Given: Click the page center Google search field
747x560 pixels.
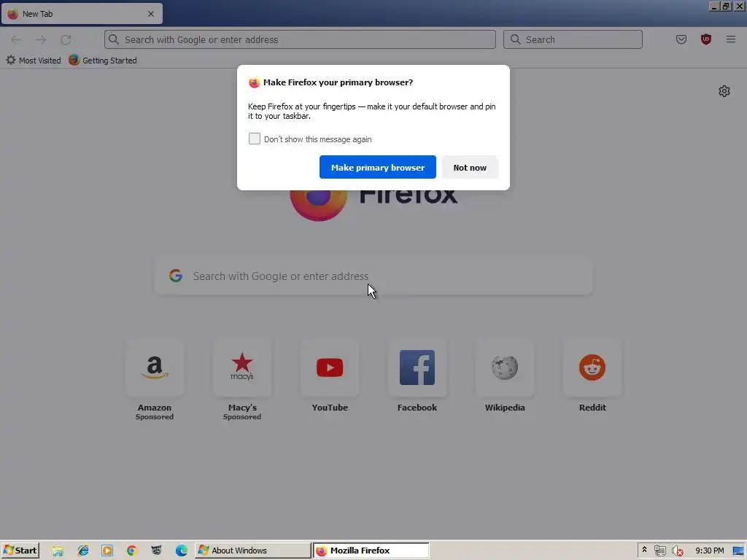Looking at the screenshot, I should [373, 276].
